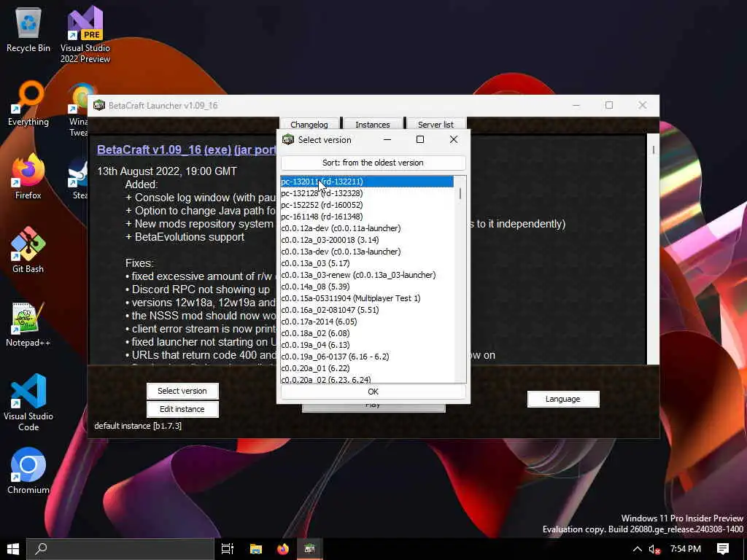The width and height of the screenshot is (747, 560).
Task: Open Recycle Bin desktop icon
Action: tap(28, 31)
